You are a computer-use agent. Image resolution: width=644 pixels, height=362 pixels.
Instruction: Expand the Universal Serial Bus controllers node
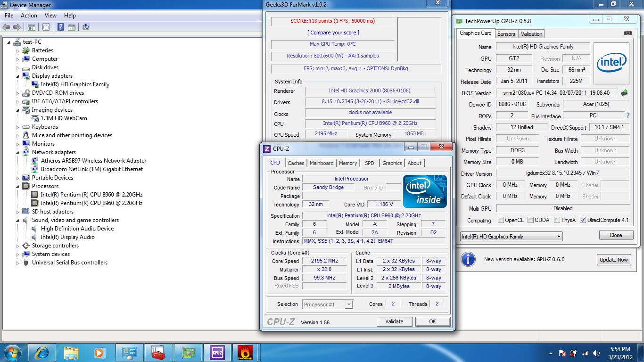tap(18, 263)
